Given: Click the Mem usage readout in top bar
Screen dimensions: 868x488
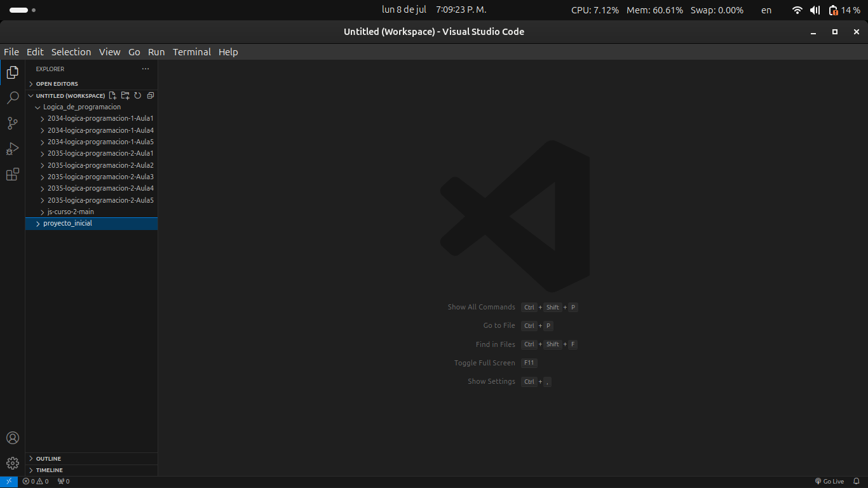Looking at the screenshot, I should (654, 10).
